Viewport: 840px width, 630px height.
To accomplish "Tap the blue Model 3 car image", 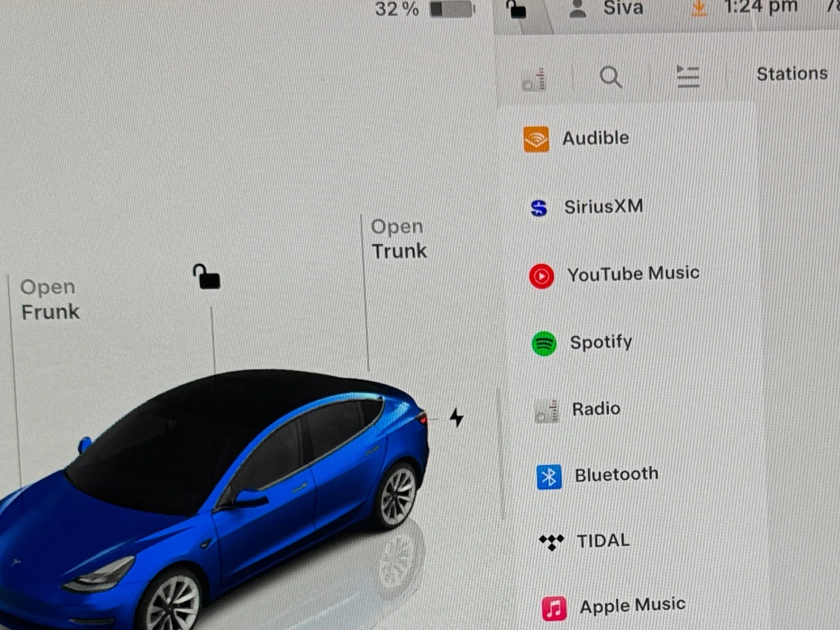I will click(x=215, y=499).
